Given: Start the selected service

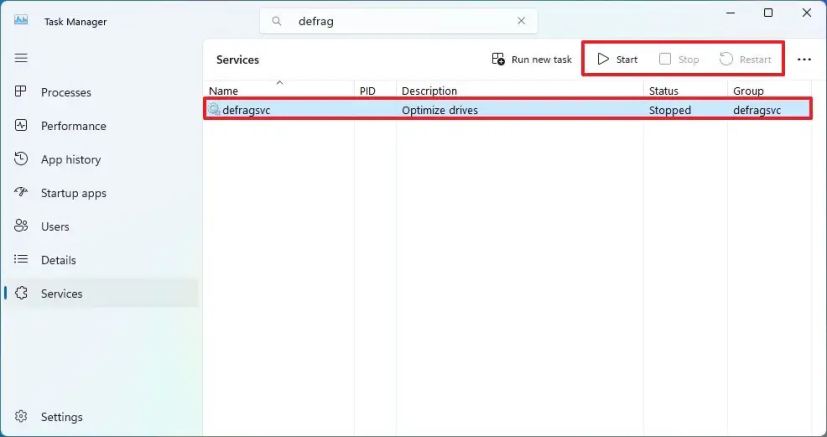Looking at the screenshot, I should click(x=617, y=60).
